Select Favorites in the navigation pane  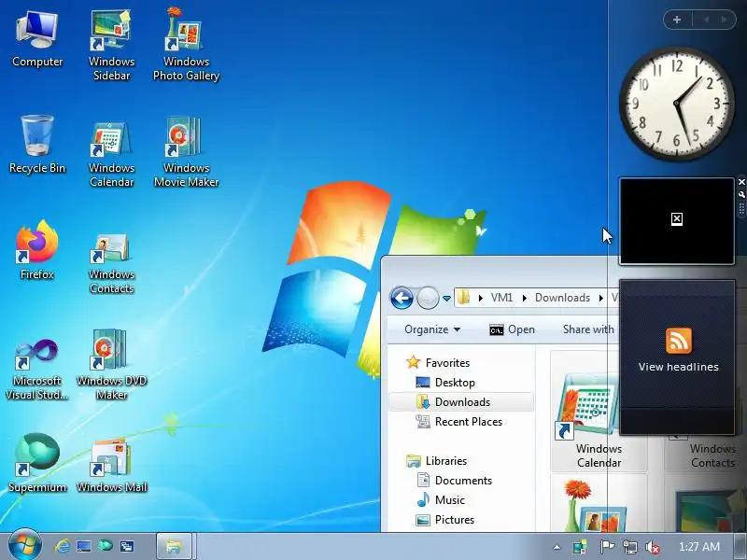[x=447, y=363]
